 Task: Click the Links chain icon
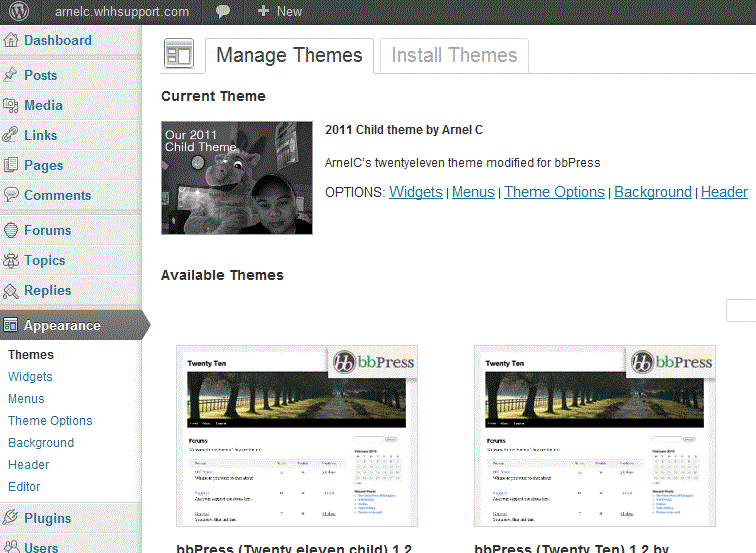[11, 135]
